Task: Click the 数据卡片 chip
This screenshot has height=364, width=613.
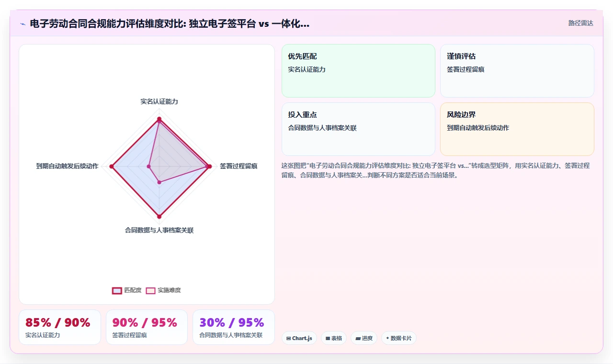Action: 399,338
